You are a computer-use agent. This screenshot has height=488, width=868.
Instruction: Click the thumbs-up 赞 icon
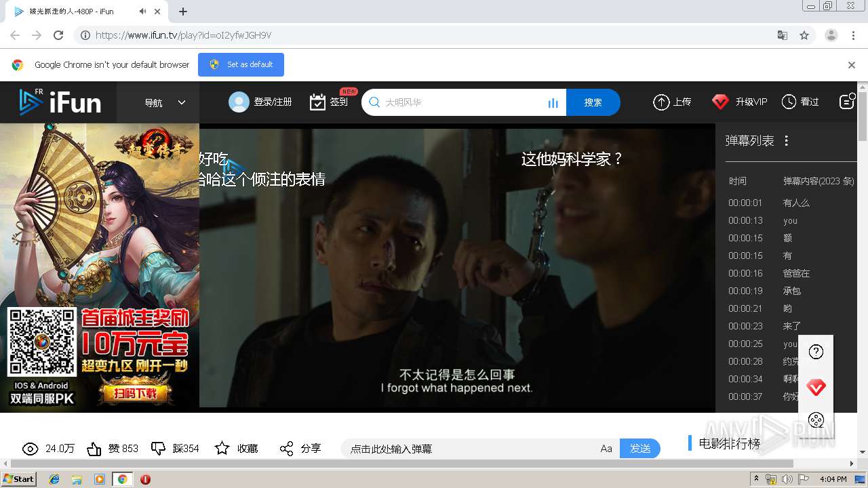click(x=94, y=449)
